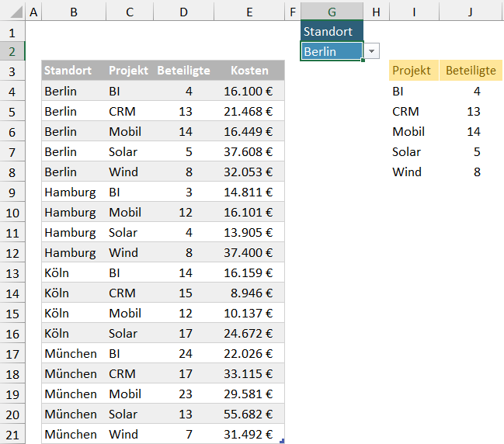Select column D header
This screenshot has height=444, width=504.
coord(183,12)
